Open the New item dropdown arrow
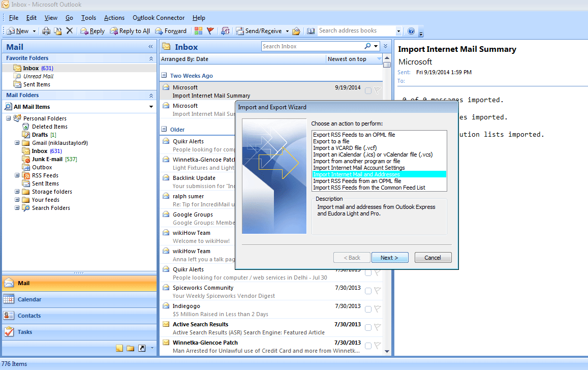Screen dimensions: 588x370 pos(34,31)
